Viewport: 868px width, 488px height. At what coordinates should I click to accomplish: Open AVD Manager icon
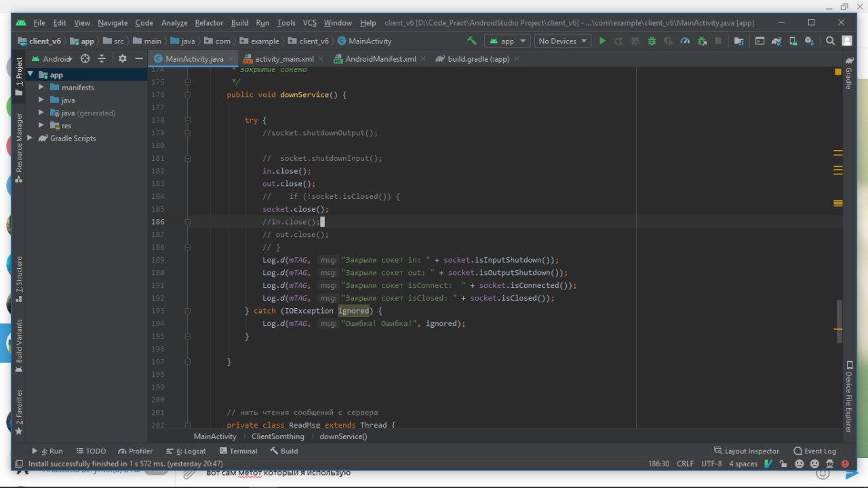click(793, 41)
